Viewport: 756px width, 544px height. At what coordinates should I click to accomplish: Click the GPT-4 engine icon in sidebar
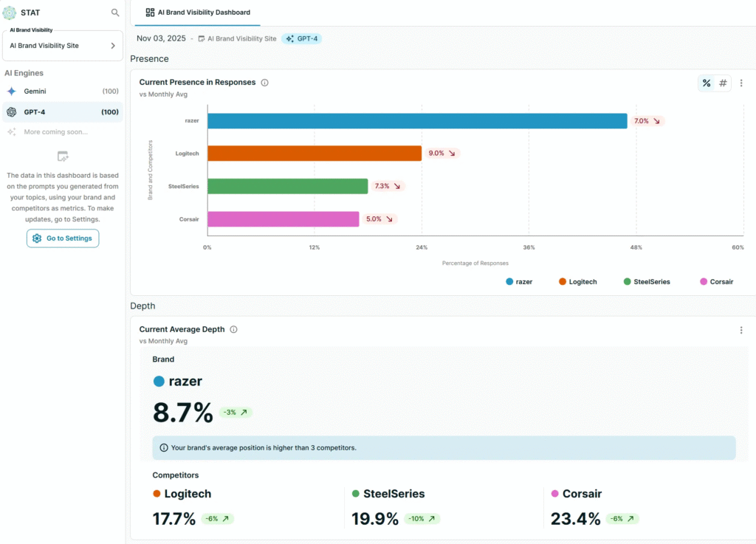coord(11,112)
